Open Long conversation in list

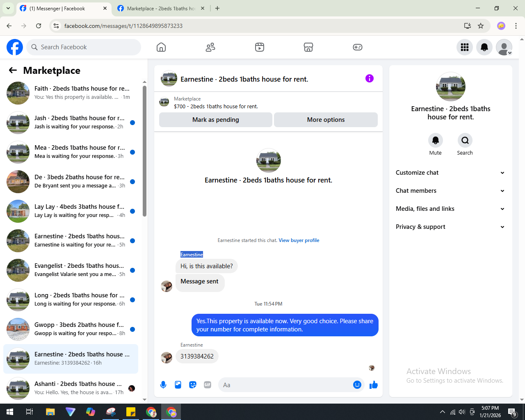point(71,300)
